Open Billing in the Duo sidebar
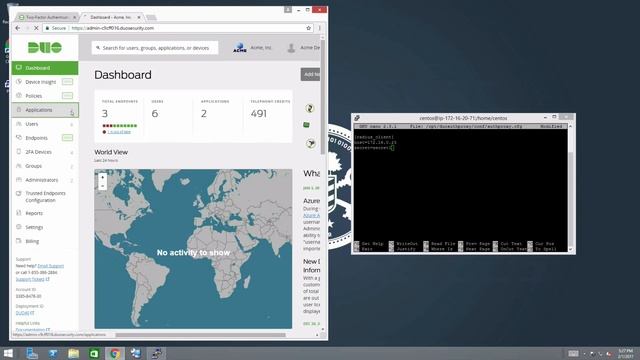This screenshot has height=360, width=640. point(44,241)
